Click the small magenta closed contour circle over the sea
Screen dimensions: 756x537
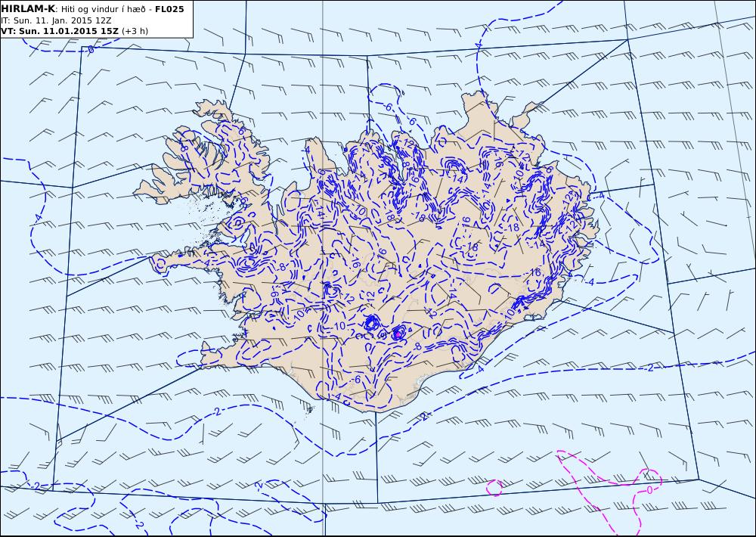pos(494,487)
